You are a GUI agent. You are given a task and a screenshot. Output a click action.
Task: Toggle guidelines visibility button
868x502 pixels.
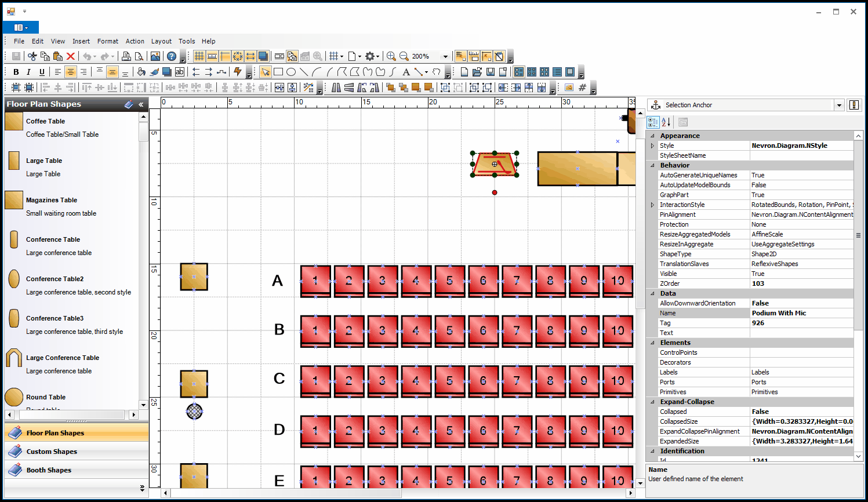pos(225,56)
